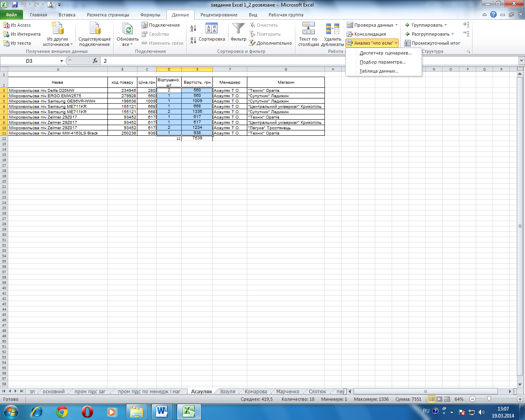Open Internet Explorer from the taskbar

click(x=37, y=411)
